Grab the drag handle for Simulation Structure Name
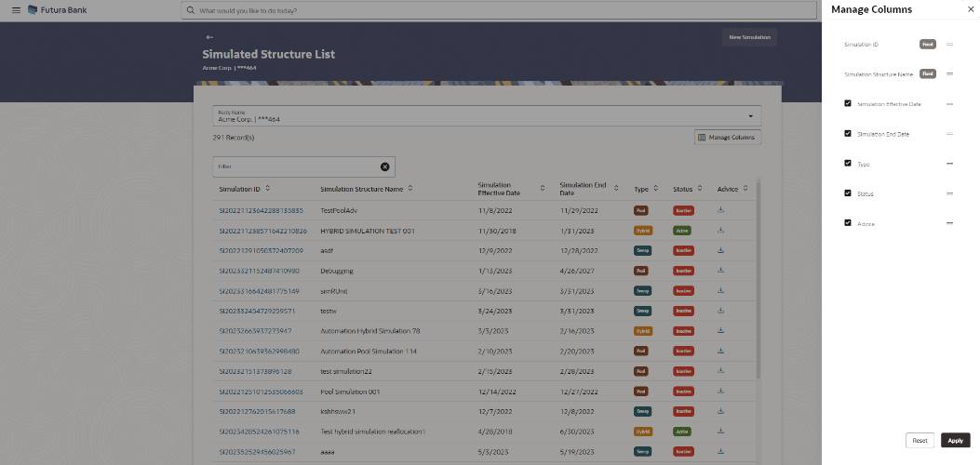Viewport: 980px width, 465px height. [949, 73]
